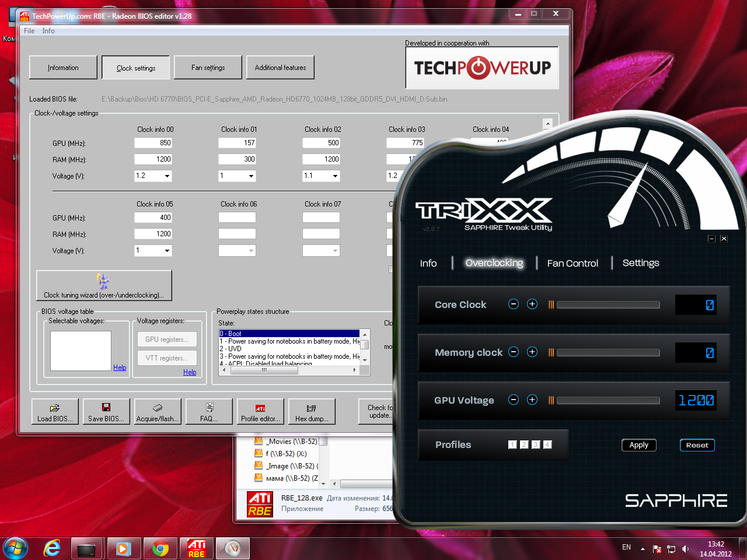Select '2 - UVD' powerplay state
747x560 pixels.
pyautogui.click(x=289, y=349)
